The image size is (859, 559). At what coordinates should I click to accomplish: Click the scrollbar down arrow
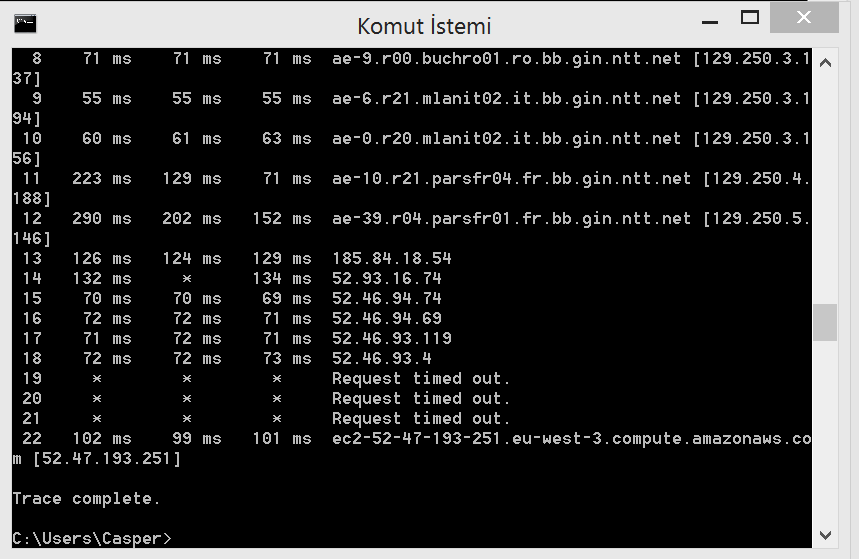(x=826, y=535)
